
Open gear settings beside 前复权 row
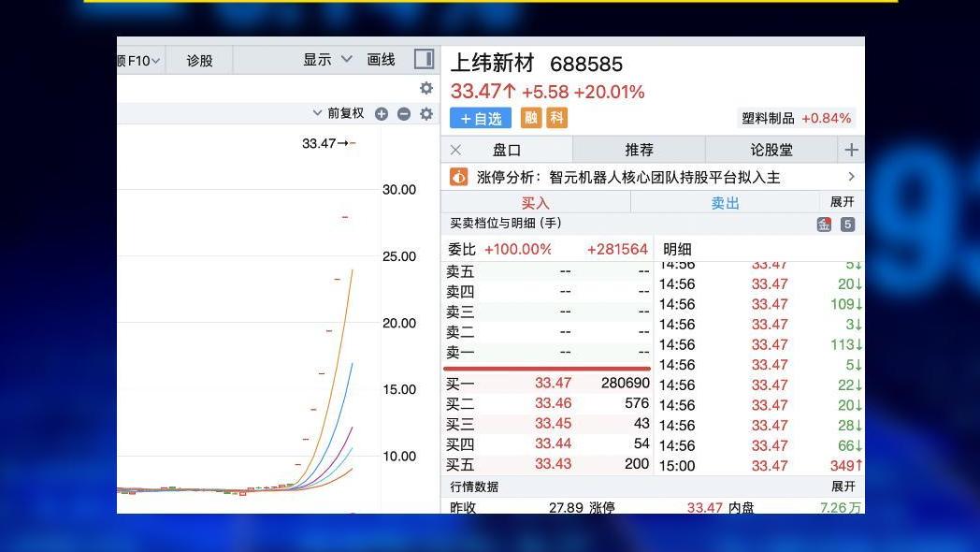pyautogui.click(x=426, y=114)
